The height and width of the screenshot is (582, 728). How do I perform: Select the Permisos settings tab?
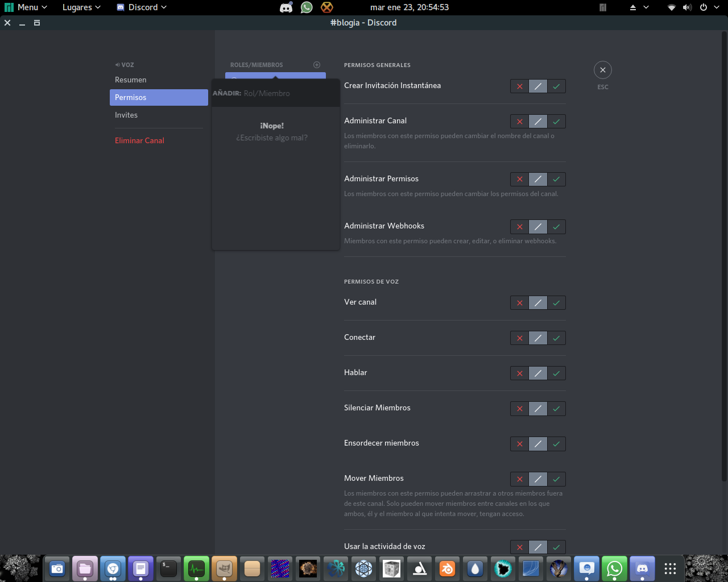pyautogui.click(x=159, y=98)
